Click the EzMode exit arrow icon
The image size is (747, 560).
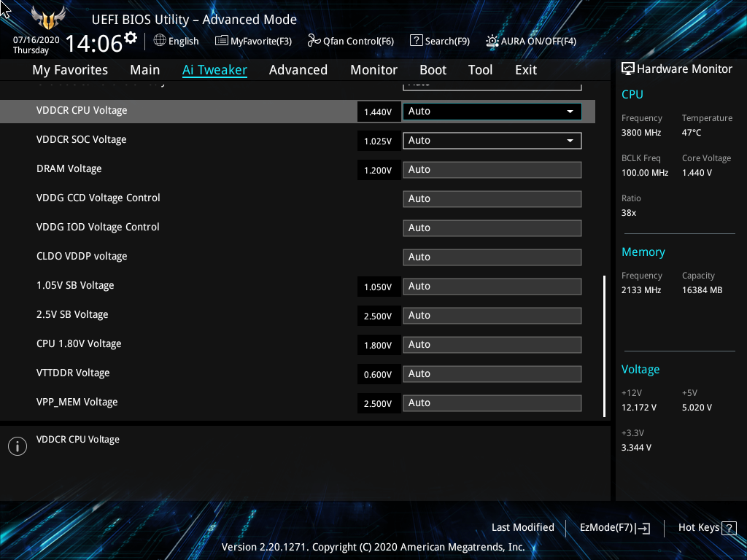click(x=643, y=528)
